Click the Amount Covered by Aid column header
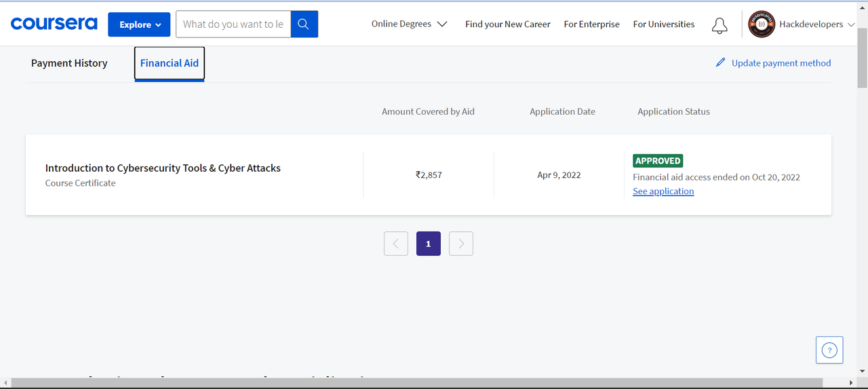 click(428, 111)
